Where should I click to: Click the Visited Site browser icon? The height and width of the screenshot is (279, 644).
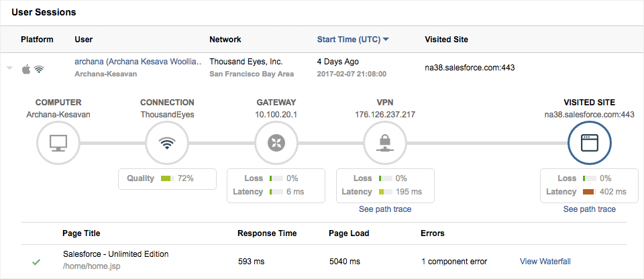(590, 143)
